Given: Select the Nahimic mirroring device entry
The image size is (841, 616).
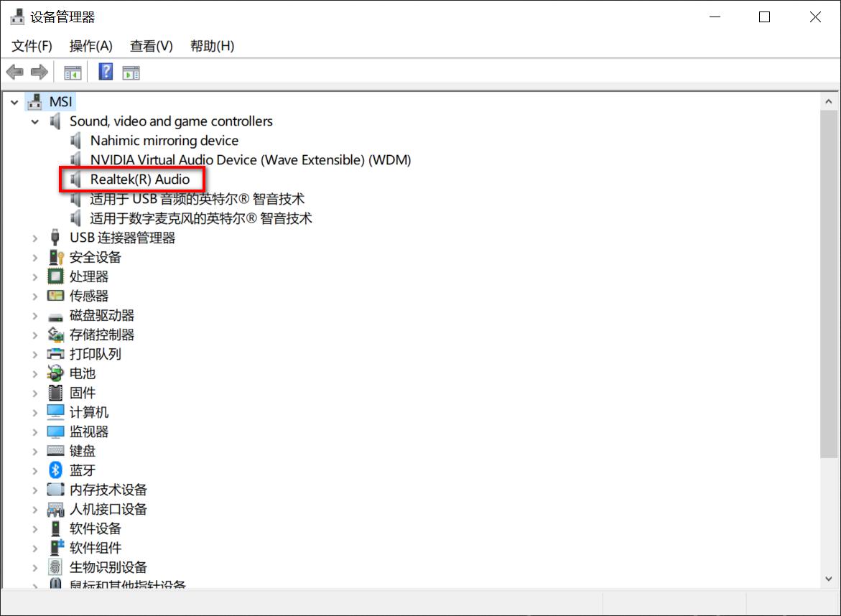Looking at the screenshot, I should (164, 140).
